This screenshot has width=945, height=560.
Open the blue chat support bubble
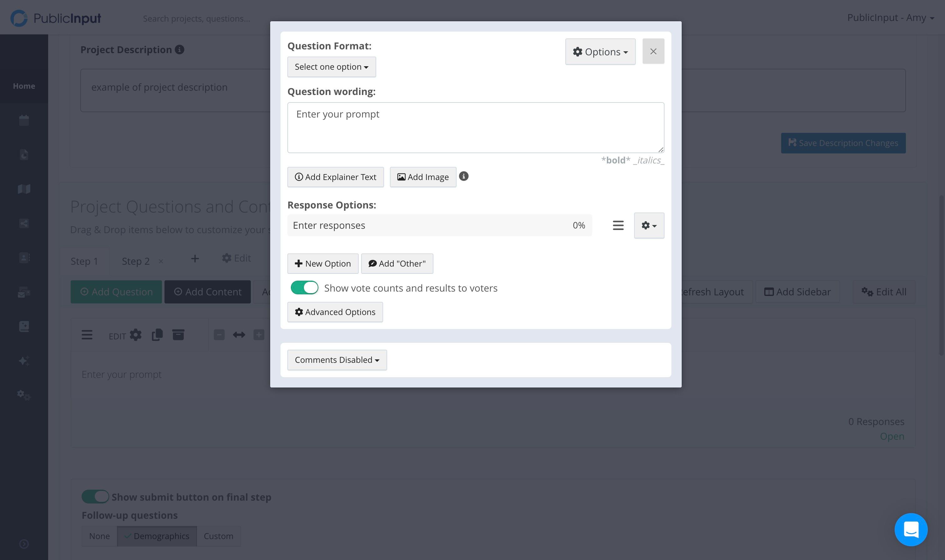click(x=911, y=529)
